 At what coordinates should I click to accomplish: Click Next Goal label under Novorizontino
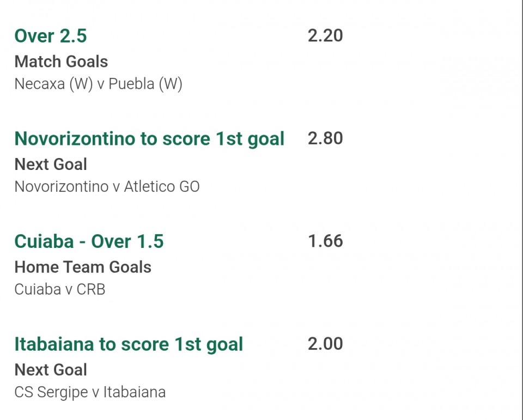pyautogui.click(x=51, y=165)
